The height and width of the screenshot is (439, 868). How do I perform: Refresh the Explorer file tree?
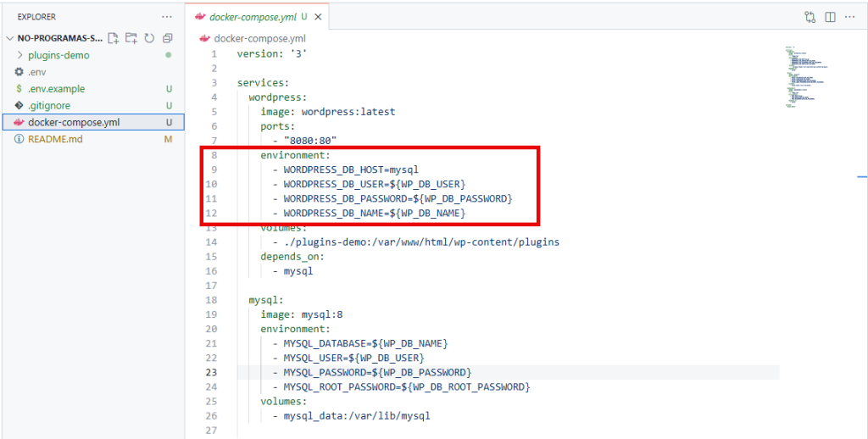pyautogui.click(x=149, y=38)
